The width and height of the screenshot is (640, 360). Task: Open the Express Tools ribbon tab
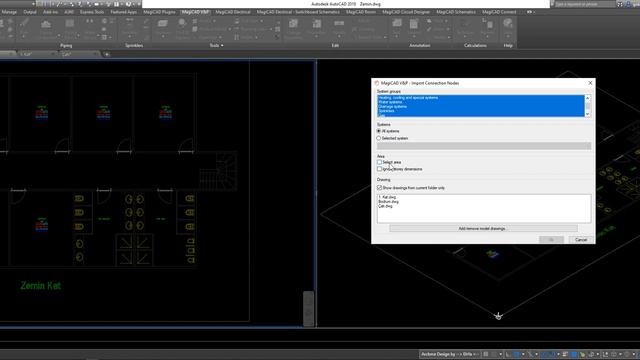[x=92, y=12]
